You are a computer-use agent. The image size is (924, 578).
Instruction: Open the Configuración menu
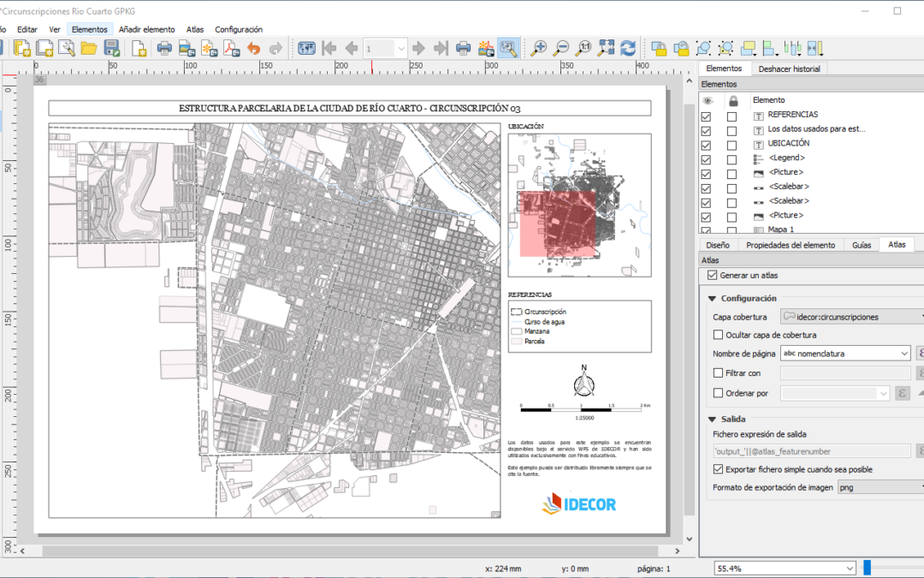pos(239,29)
